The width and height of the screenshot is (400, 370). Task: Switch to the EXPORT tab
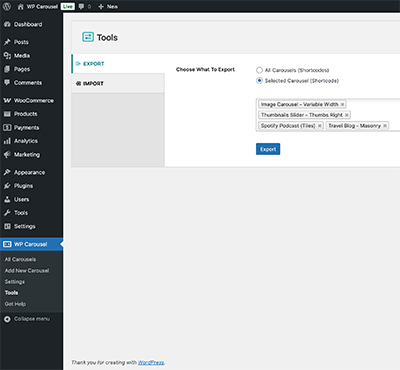coord(118,64)
